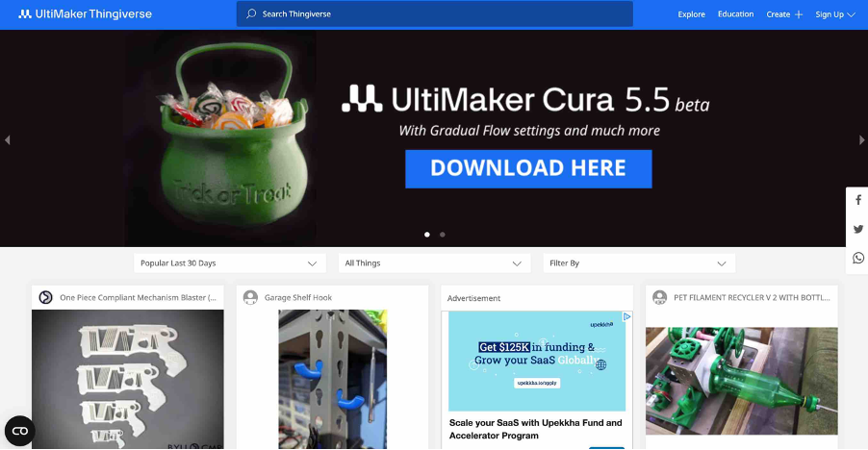Focus the Search Thingiverse field

pos(435,14)
